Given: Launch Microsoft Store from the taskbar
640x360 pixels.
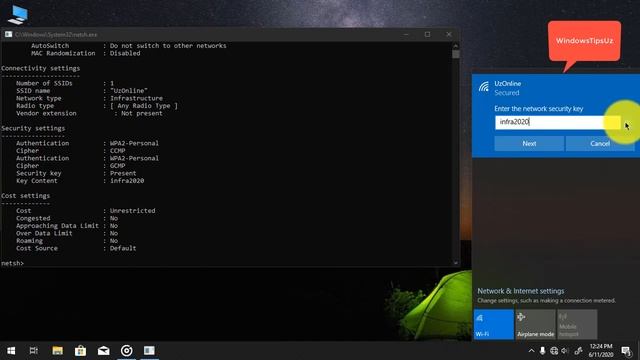Looking at the screenshot, I should pos(80,351).
